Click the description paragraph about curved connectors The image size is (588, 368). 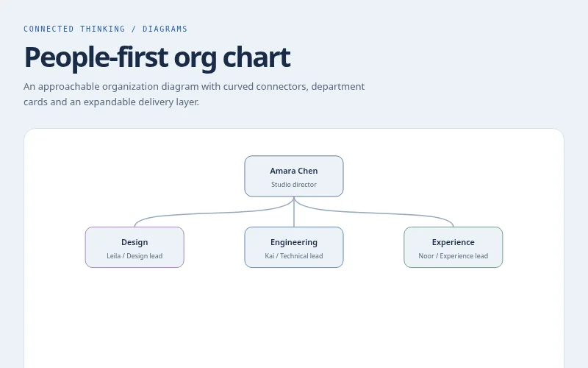tap(194, 94)
